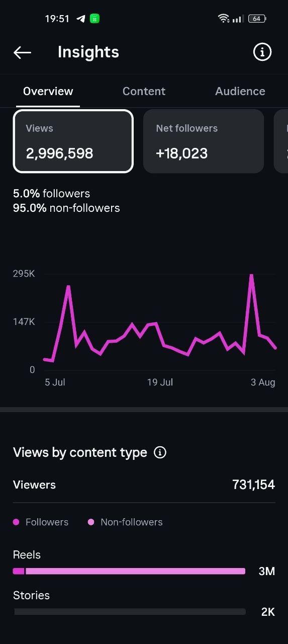Click info icon beside Views by content type
This screenshot has height=644, width=288.
[x=160, y=452]
